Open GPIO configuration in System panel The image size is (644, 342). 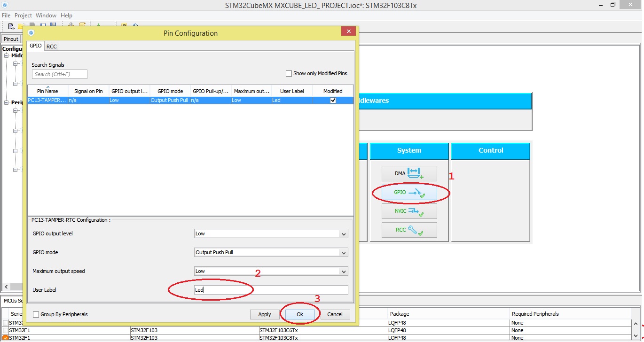point(409,192)
